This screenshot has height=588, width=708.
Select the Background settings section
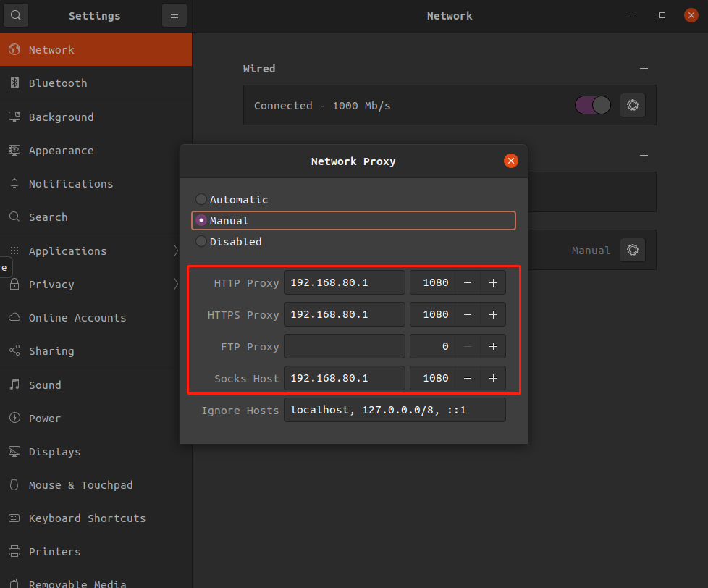point(61,117)
